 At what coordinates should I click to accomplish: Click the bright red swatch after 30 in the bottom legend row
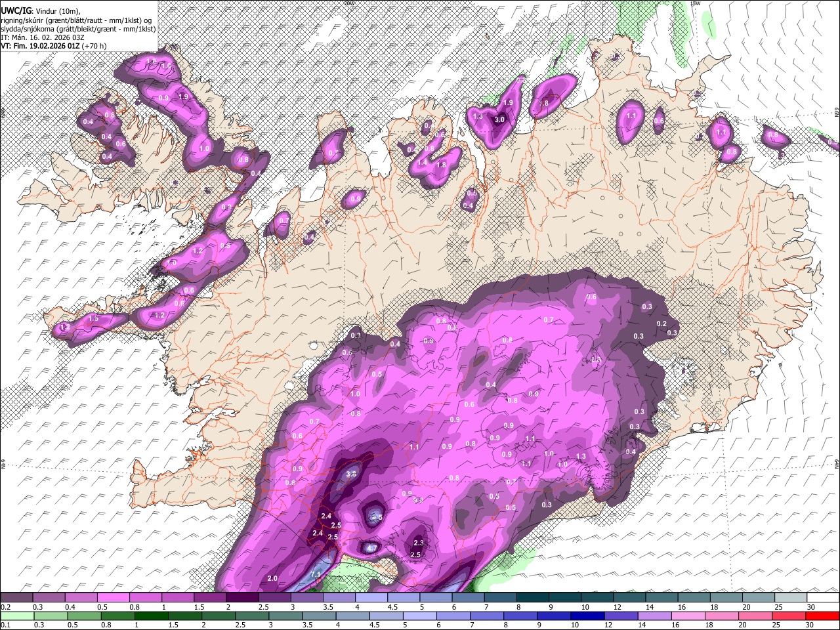(823, 616)
